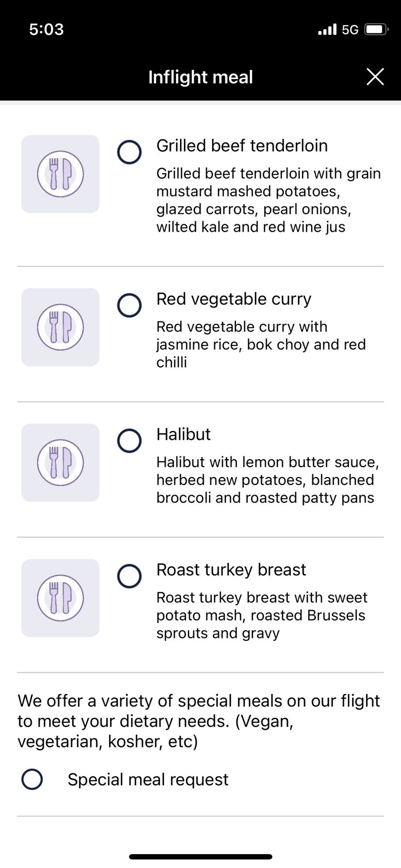Tap the Halibut meal icon
Screen dimensions: 401x868
tap(60, 462)
